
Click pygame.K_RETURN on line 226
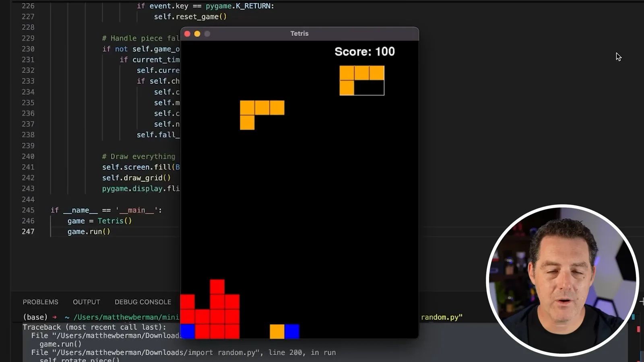240,6
